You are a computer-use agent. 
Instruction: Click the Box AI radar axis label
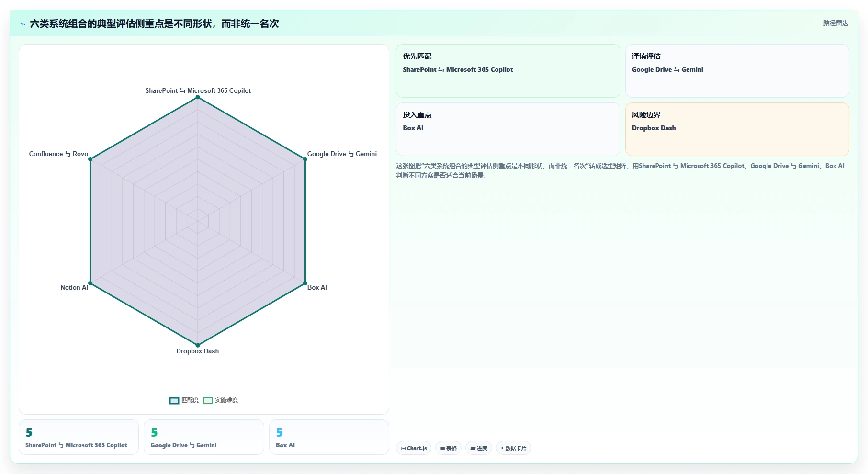click(317, 287)
